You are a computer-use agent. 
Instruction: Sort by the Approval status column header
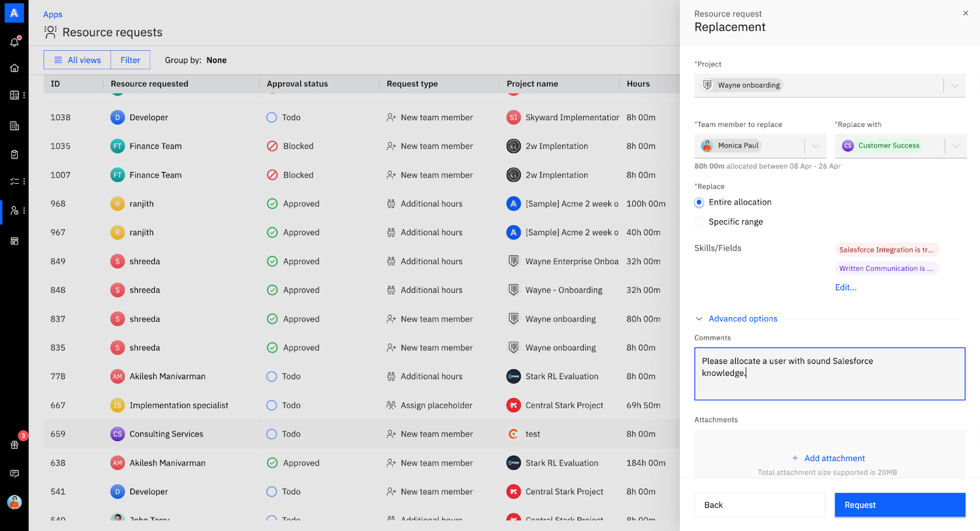pyautogui.click(x=297, y=84)
